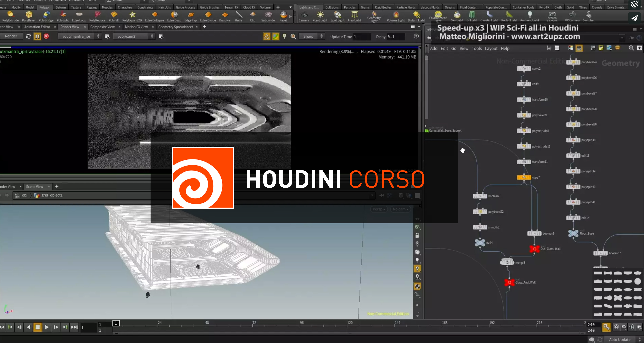Select the PolyReduce shelf tool
This screenshot has width=644, height=343.
(x=97, y=16)
